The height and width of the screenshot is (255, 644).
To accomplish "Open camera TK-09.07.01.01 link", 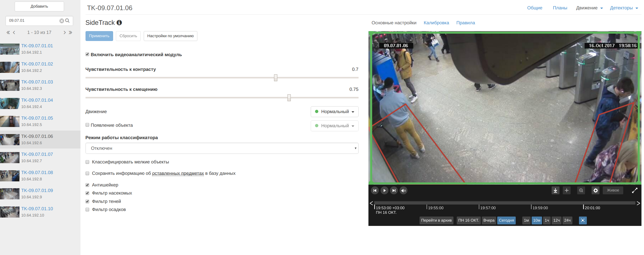I will coord(37,46).
